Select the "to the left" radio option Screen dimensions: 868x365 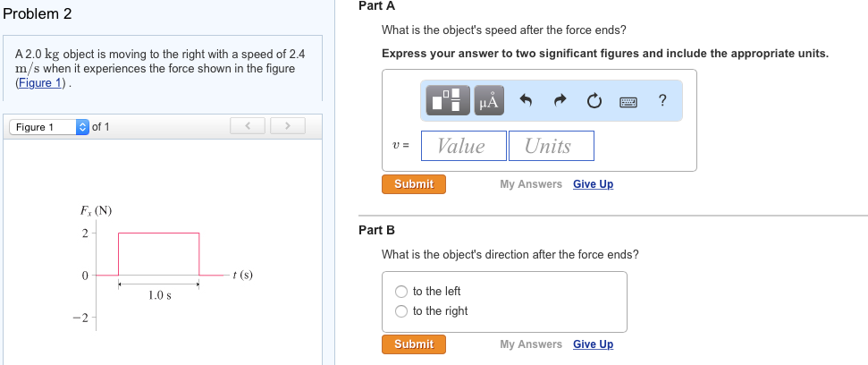pos(401,292)
